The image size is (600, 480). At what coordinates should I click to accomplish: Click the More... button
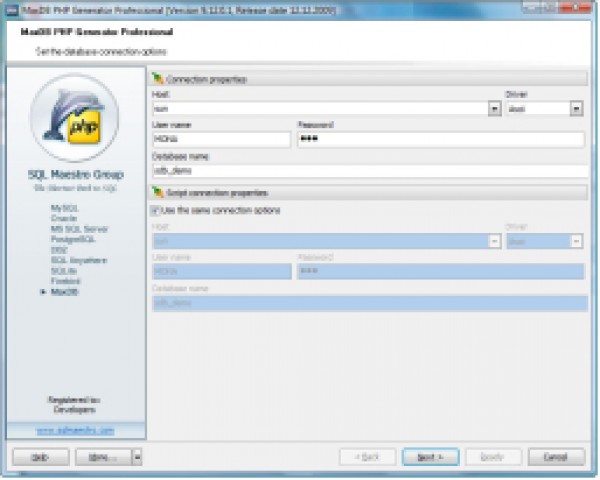[x=103, y=457]
